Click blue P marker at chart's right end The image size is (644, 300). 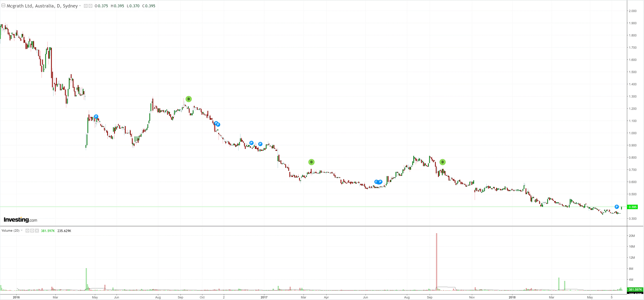point(617,207)
